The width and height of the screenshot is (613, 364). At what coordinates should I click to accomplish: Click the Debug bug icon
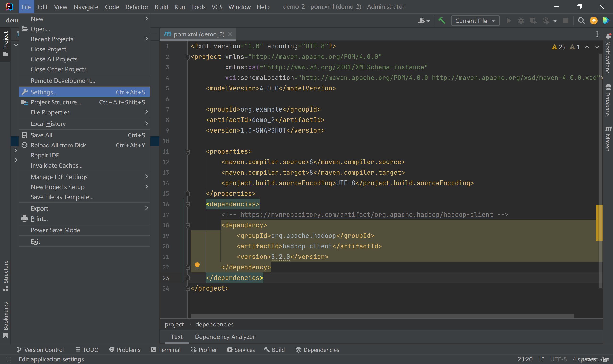pyautogui.click(x=521, y=21)
